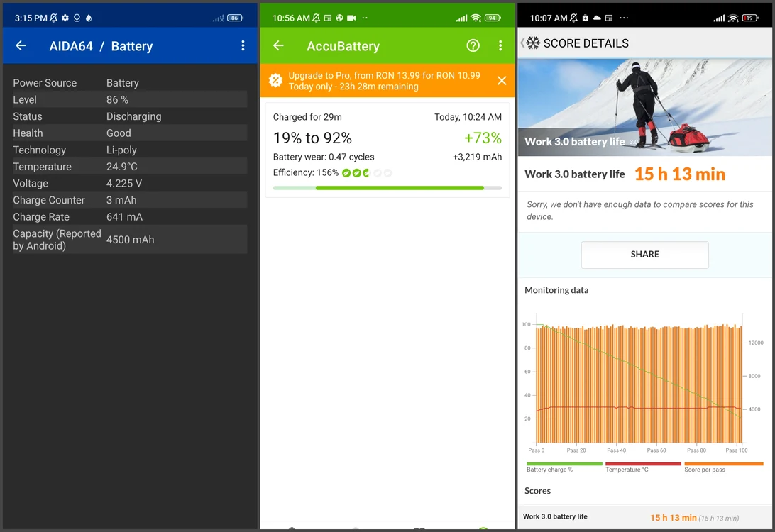Tap the Power Source row in AIDA64
This screenshot has height=532, width=775.
129,83
